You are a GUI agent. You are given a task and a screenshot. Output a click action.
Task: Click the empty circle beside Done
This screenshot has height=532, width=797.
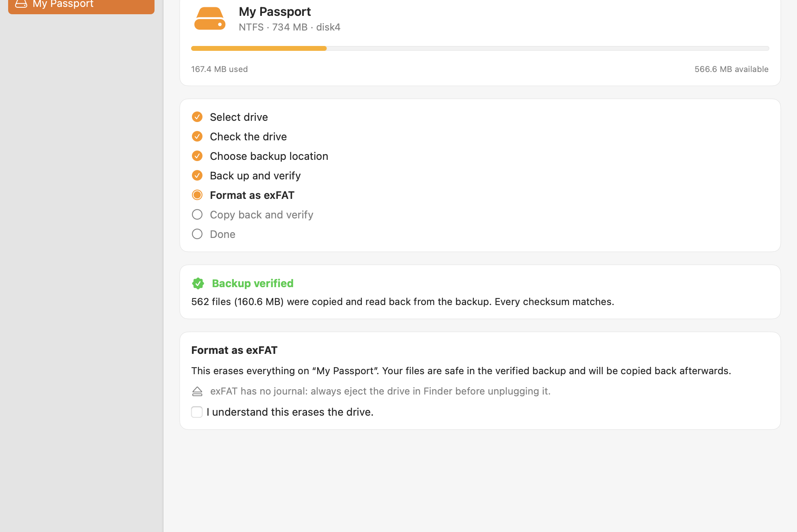[x=197, y=234]
